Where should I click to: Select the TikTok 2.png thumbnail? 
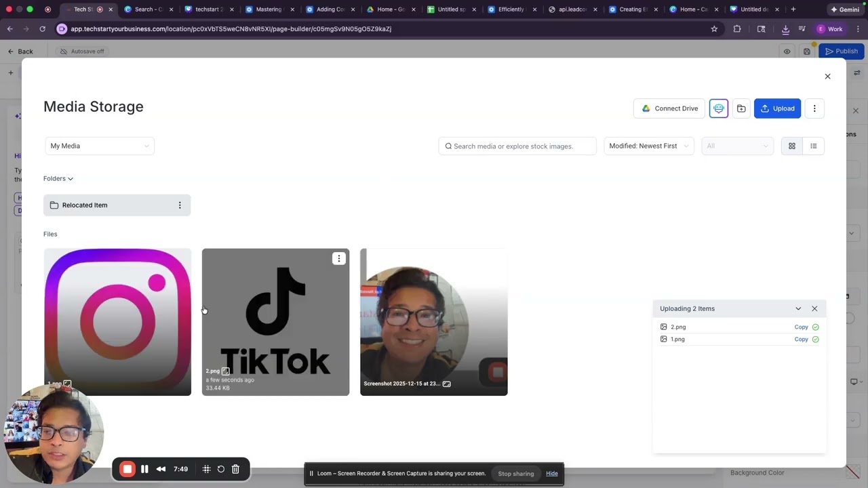(275, 322)
